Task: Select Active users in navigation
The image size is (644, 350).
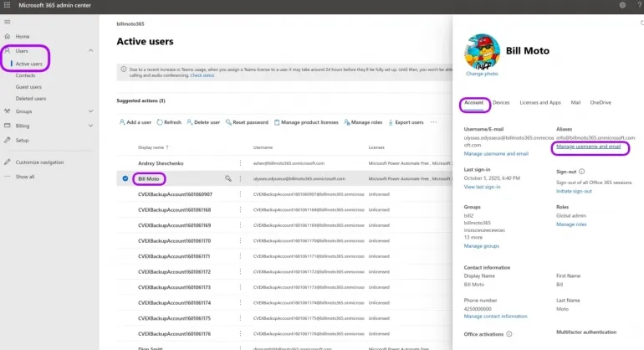Action: coord(28,64)
